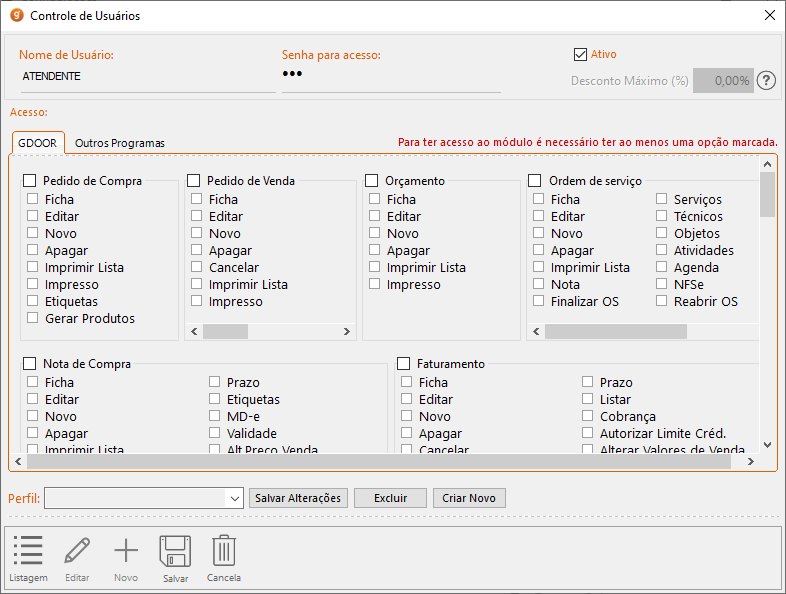
Task: Check Prazo under Nota de Compra
Action: point(215,381)
